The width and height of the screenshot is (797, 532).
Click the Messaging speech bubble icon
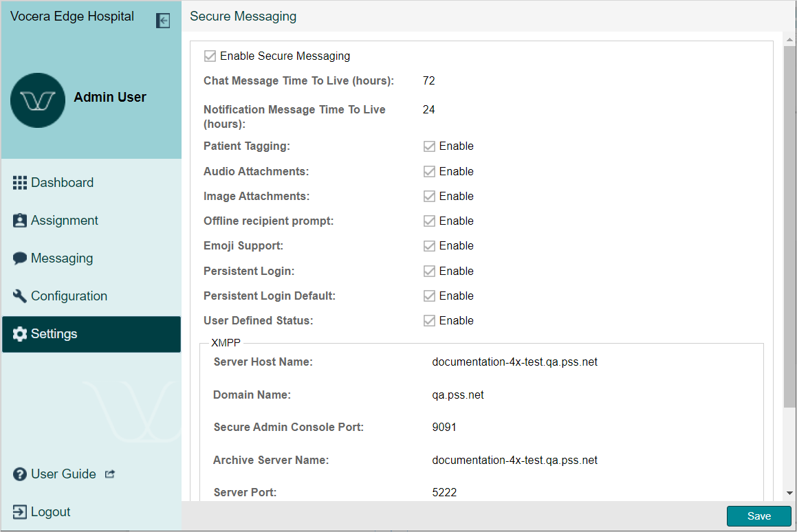click(x=20, y=258)
